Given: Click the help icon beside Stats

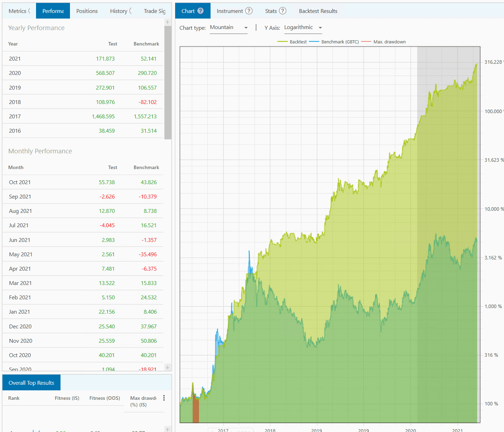Looking at the screenshot, I should click(283, 11).
